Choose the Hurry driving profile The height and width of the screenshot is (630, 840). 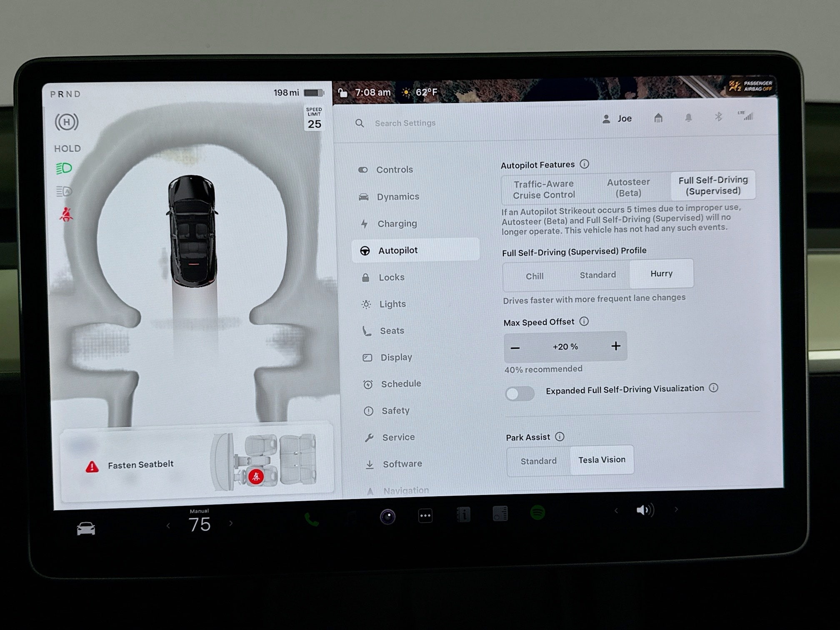pos(661,273)
